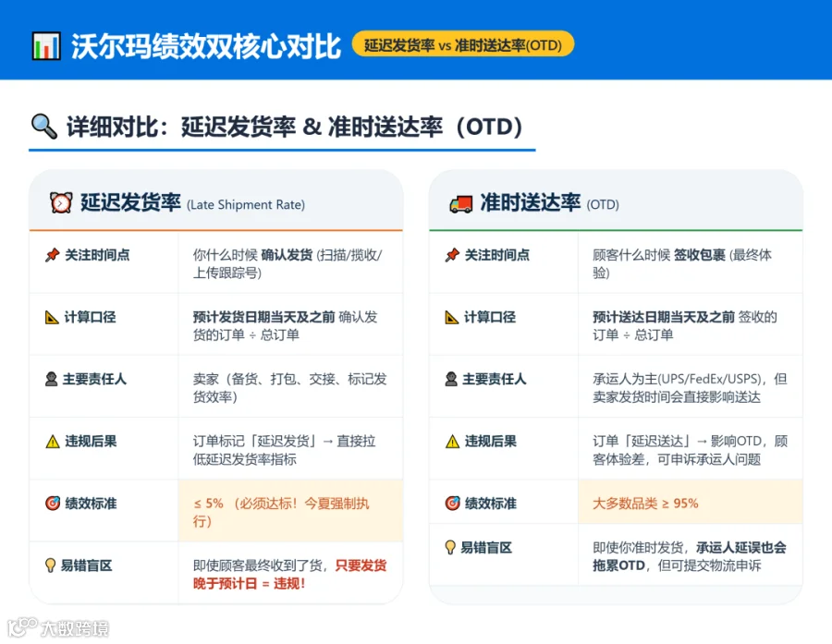Click the text 订单标记「延迟发货」→ 直接拉低延迟发货率指标
The height and width of the screenshot is (644, 832).
(x=285, y=450)
